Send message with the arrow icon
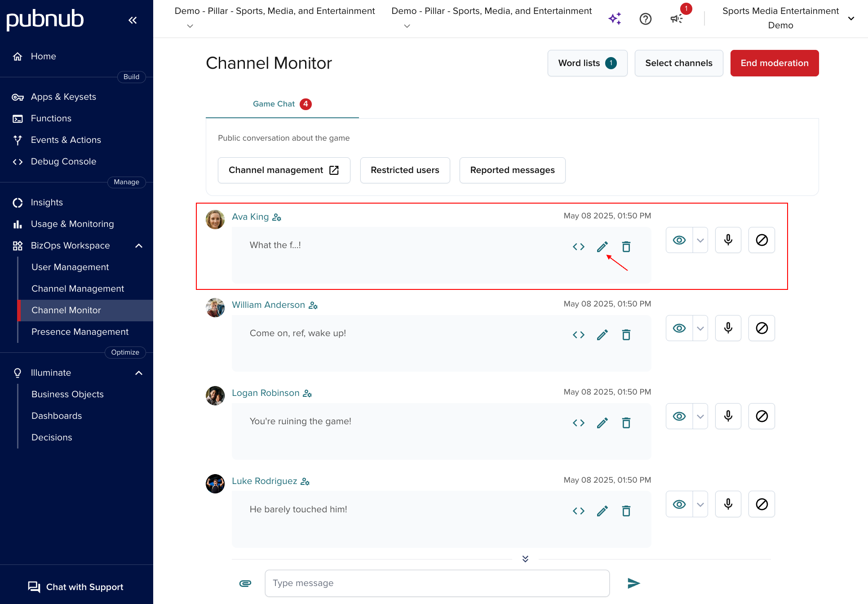Screen dimensions: 868x604 tap(633, 583)
